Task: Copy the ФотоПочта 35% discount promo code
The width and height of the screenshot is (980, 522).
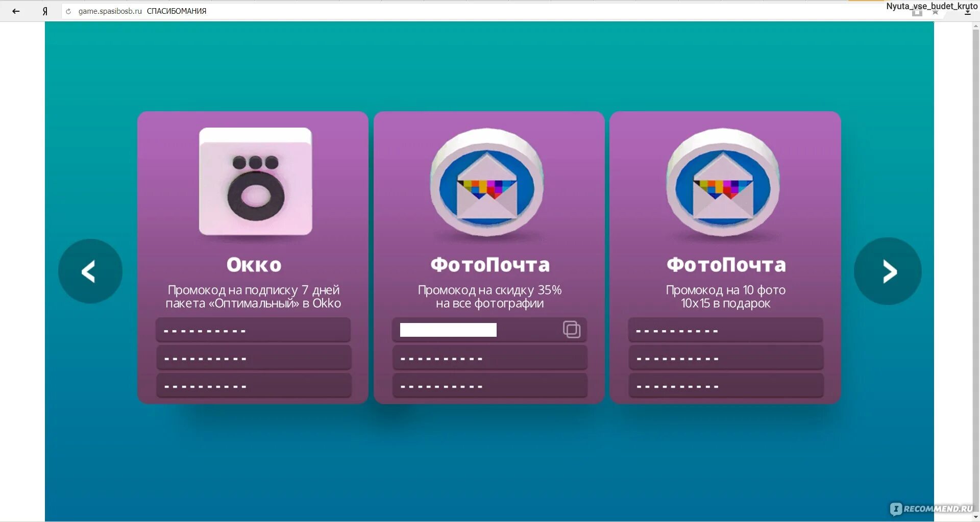Action: pos(572,329)
